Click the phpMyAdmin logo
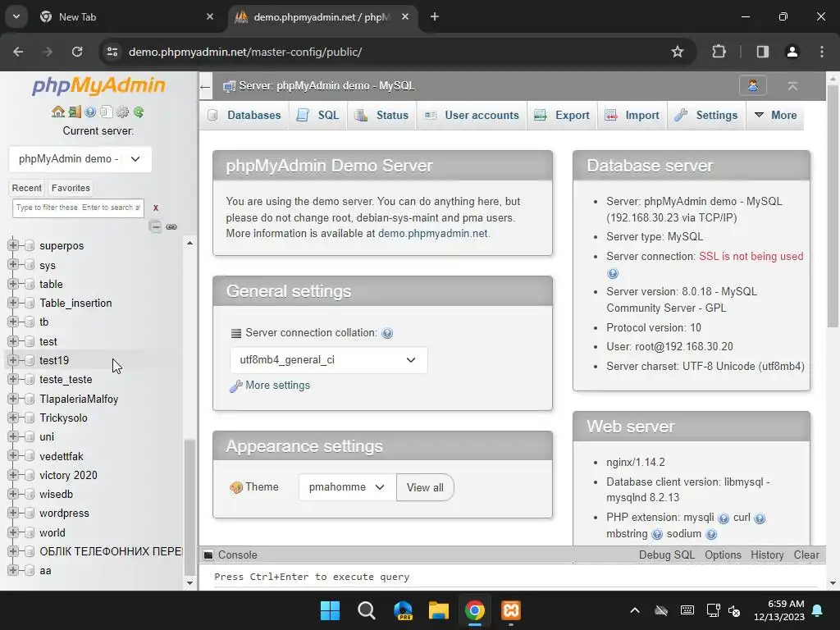Image resolution: width=840 pixels, height=630 pixels. click(x=98, y=85)
